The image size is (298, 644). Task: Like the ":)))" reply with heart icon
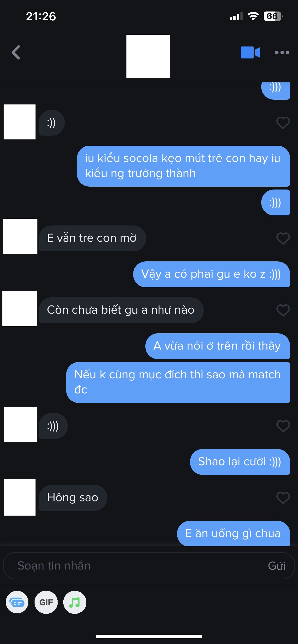click(283, 426)
